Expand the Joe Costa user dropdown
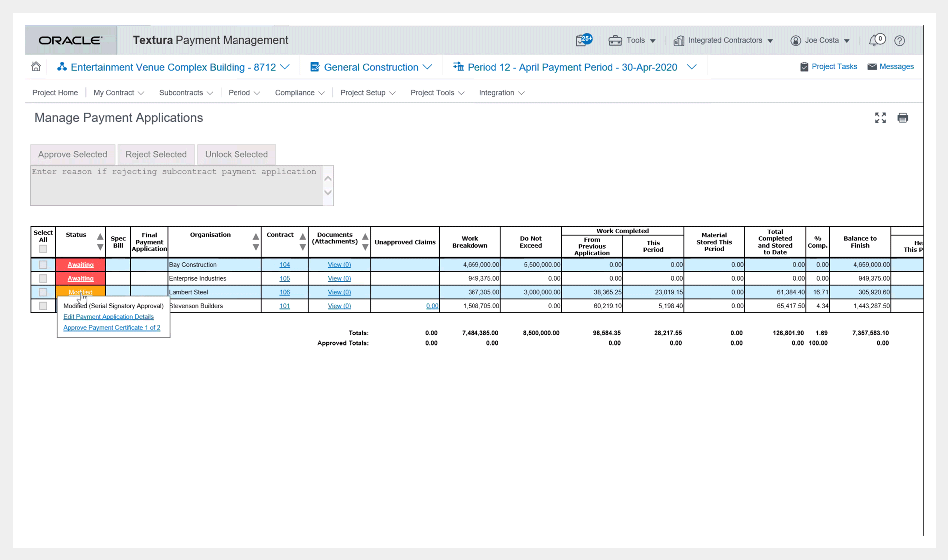 (x=822, y=40)
